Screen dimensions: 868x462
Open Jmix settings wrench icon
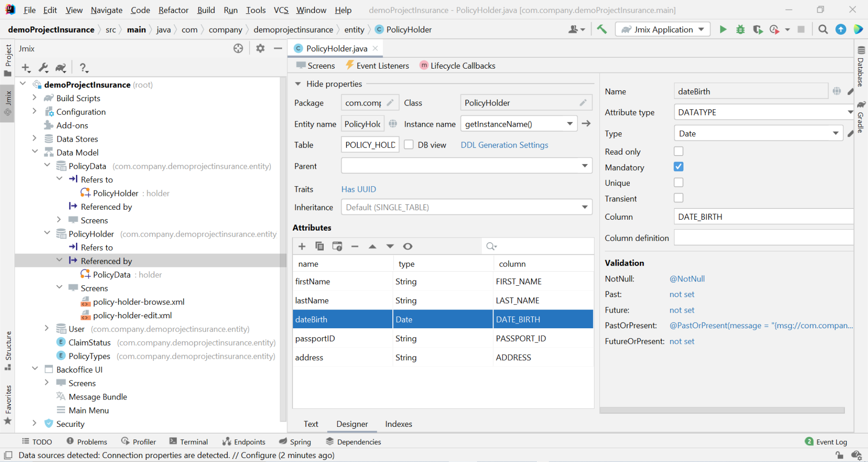(43, 68)
